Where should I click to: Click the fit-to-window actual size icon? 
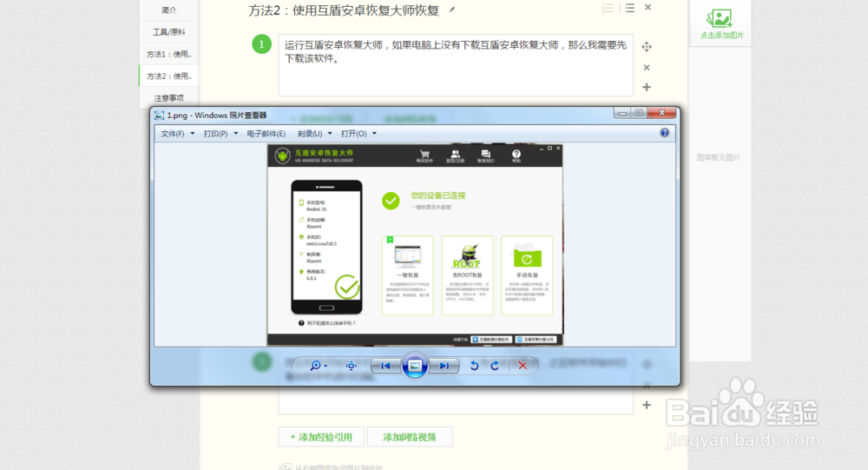(351, 366)
